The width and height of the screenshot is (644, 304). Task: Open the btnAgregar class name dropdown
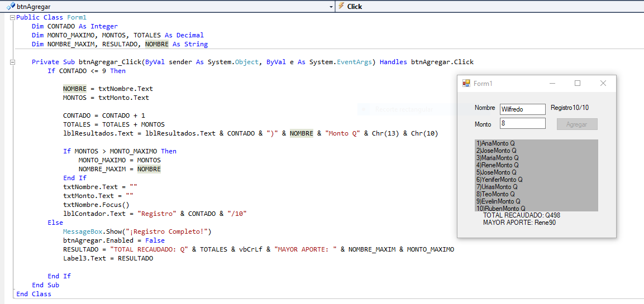pos(331,7)
